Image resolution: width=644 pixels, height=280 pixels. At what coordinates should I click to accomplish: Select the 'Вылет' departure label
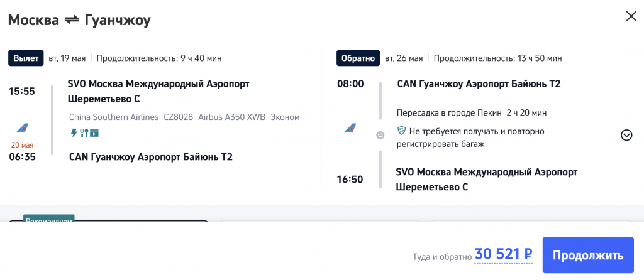coord(26,58)
